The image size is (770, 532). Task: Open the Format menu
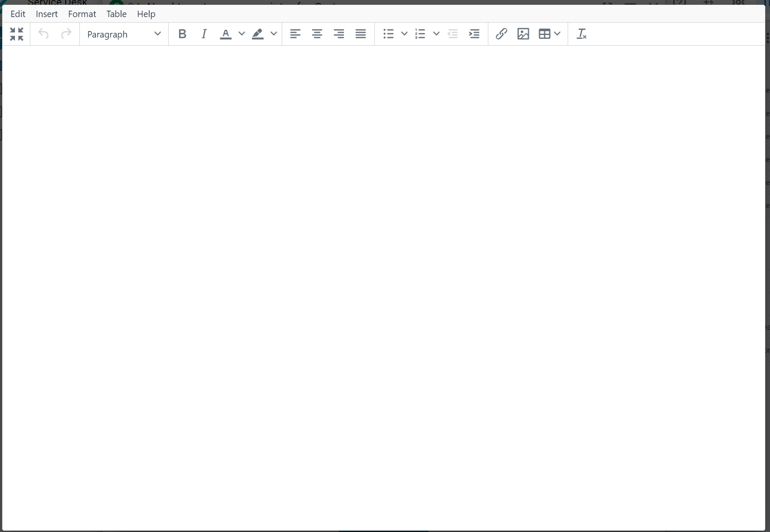pyautogui.click(x=82, y=14)
